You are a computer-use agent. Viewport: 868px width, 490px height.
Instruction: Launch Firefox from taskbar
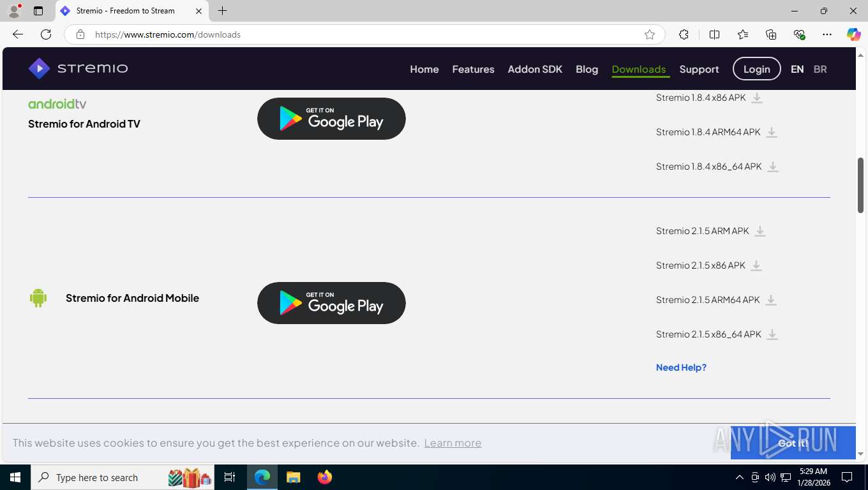point(325,477)
